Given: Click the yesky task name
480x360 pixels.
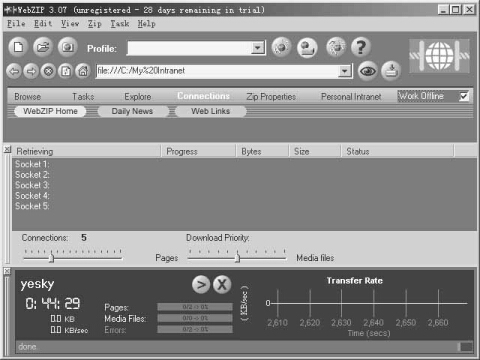Looking at the screenshot, I should point(37,284).
